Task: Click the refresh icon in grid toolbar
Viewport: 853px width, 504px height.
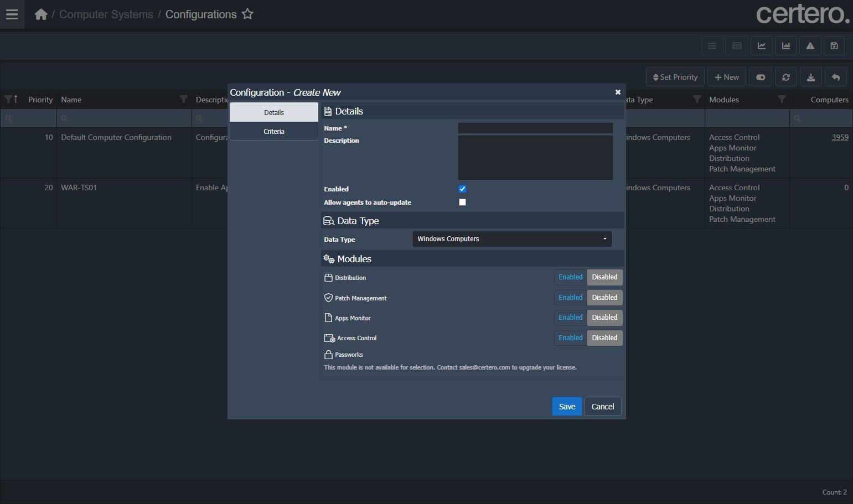Action: point(785,77)
